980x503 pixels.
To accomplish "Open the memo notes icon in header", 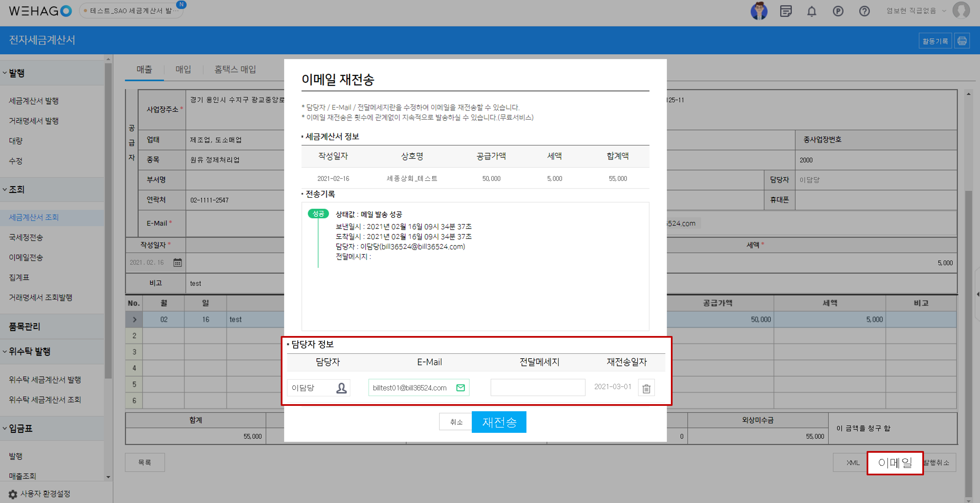I will coord(786,11).
